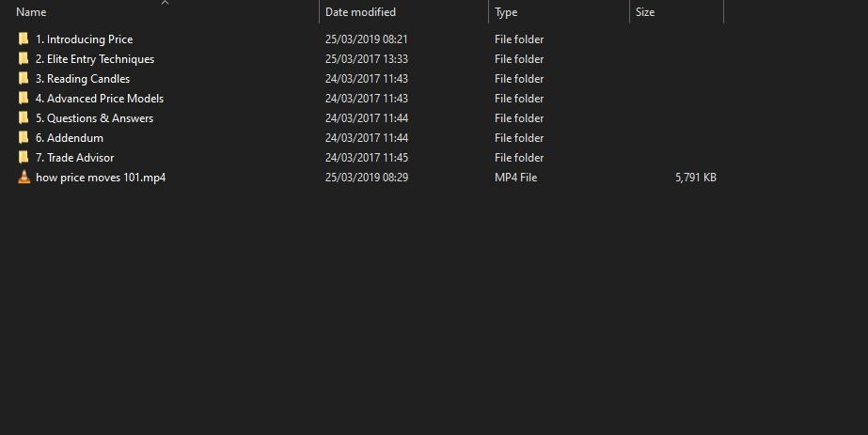Sort by Date modified column header

tap(360, 12)
